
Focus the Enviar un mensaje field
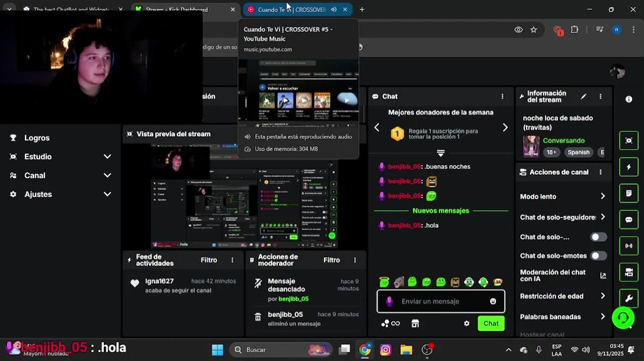[441, 301]
